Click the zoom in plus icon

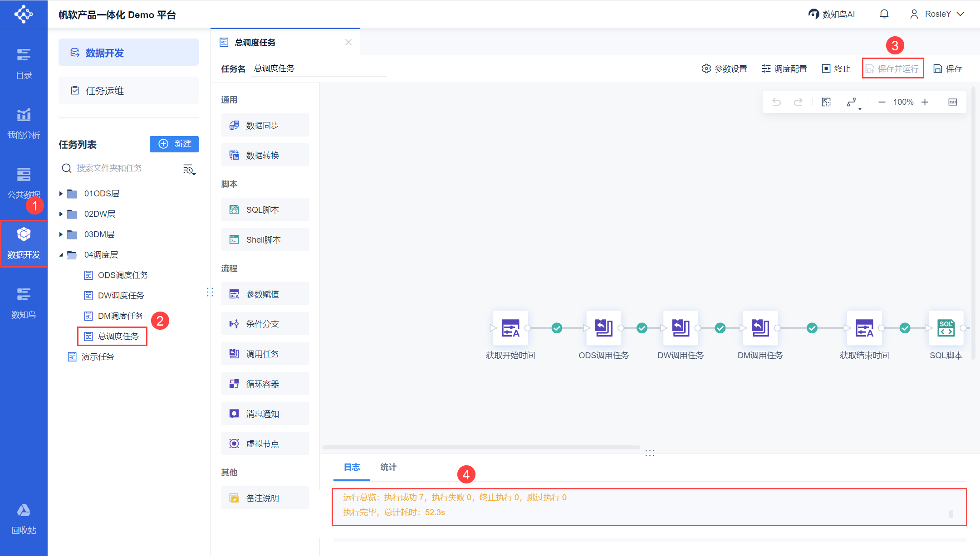(925, 102)
